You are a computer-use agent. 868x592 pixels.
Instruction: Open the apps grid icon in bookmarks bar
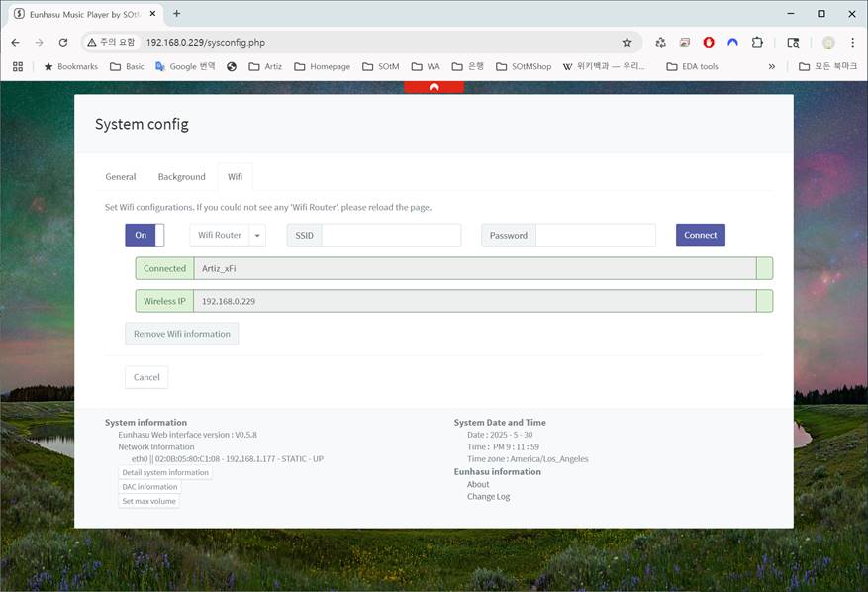point(17,66)
